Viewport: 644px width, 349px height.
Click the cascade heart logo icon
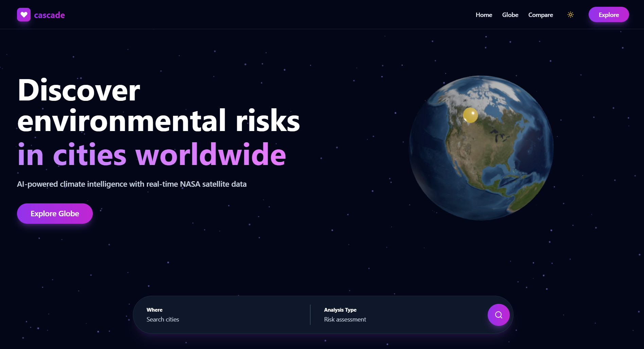(24, 15)
